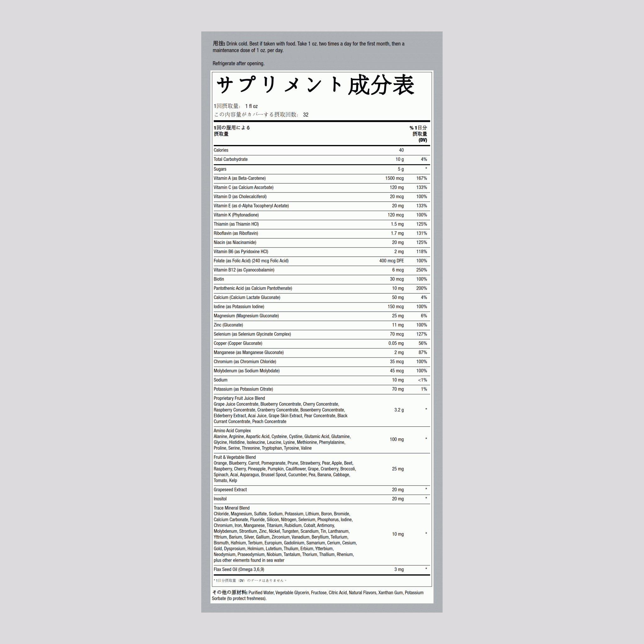Click the 'Sodium' row label
This screenshot has width=644, height=644.
point(220,380)
